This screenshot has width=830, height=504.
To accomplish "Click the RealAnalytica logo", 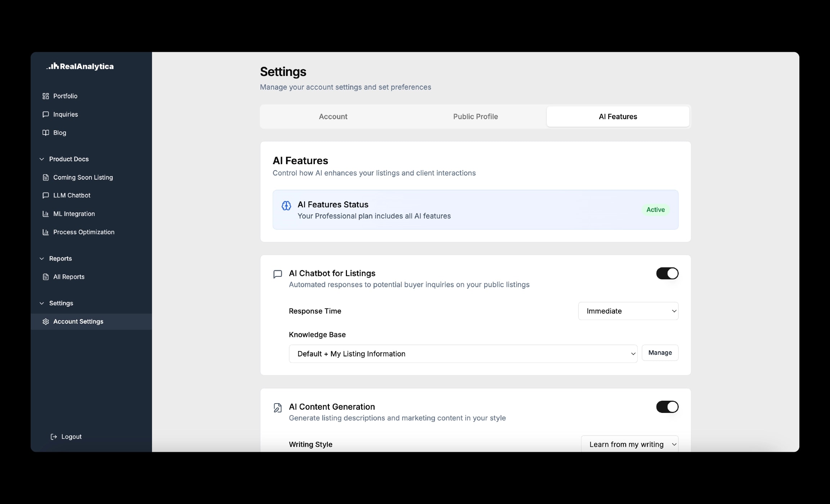I will coord(80,66).
